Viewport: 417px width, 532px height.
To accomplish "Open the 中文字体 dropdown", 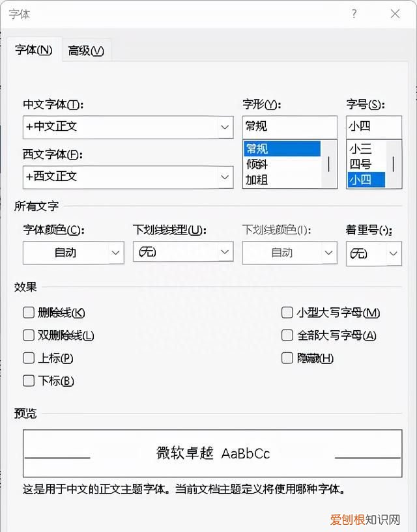I will [x=225, y=127].
